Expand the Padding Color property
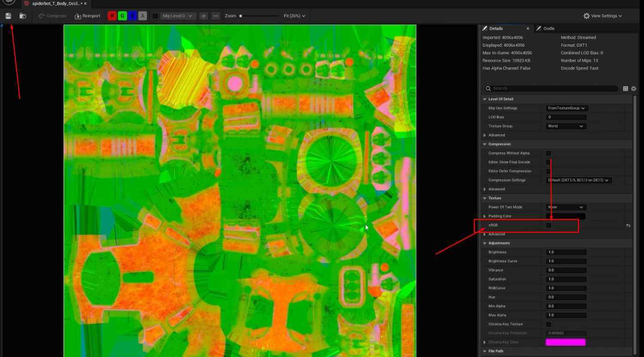The height and width of the screenshot is (357, 644). pyautogui.click(x=485, y=216)
